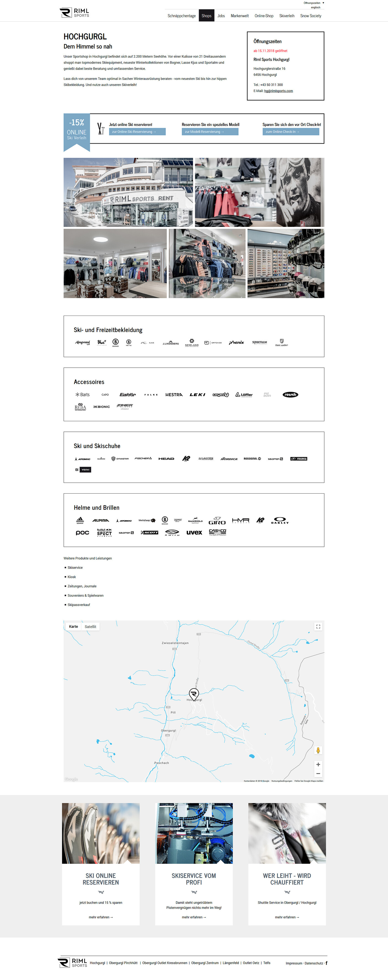The image size is (388, 980).
Task: Open the Alpina helmet brand logo
Action: tap(100, 521)
